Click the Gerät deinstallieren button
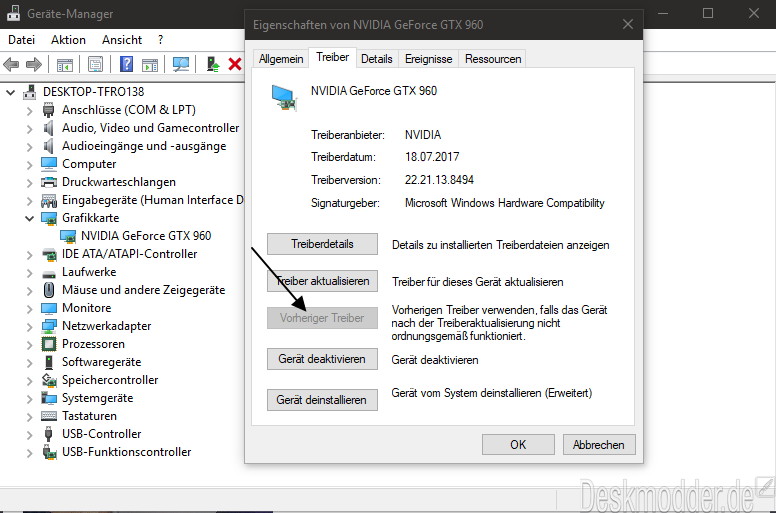This screenshot has height=513, width=776. click(x=322, y=400)
